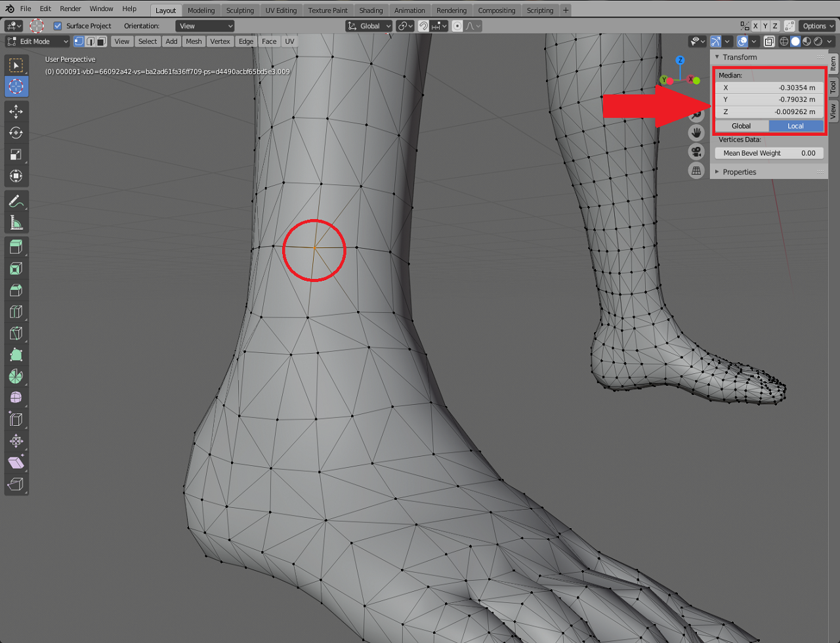Open the Orientation View dropdown
This screenshot has width=840, height=643.
coord(205,26)
